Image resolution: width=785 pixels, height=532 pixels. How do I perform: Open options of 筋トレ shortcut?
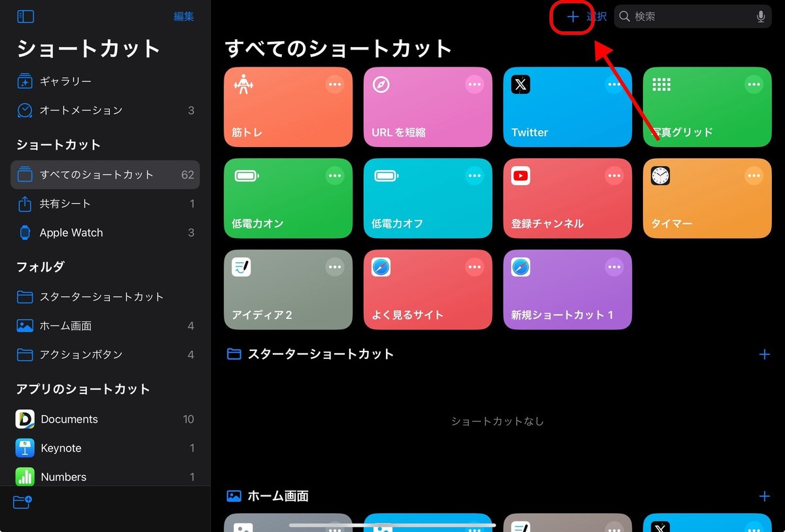(x=335, y=84)
